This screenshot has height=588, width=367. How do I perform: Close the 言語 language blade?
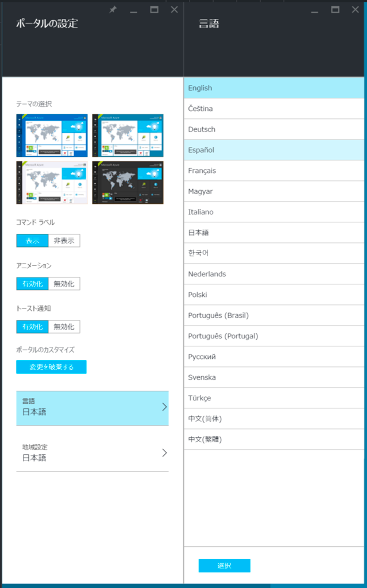(355, 10)
